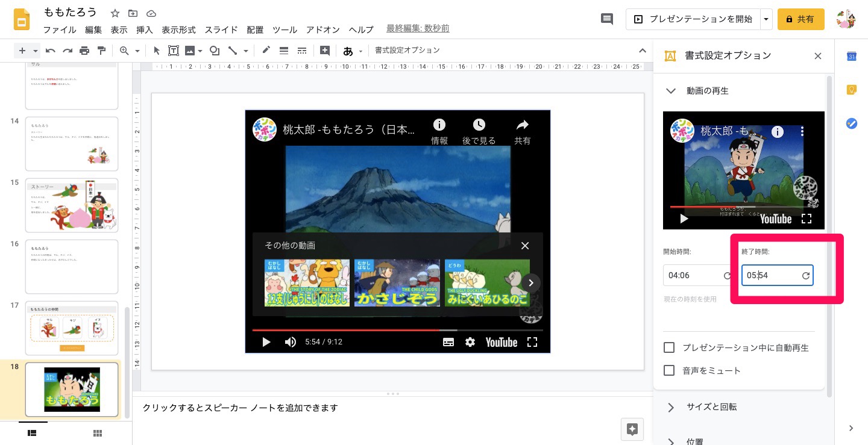Click the insert image icon
The image size is (868, 445).
(190, 51)
